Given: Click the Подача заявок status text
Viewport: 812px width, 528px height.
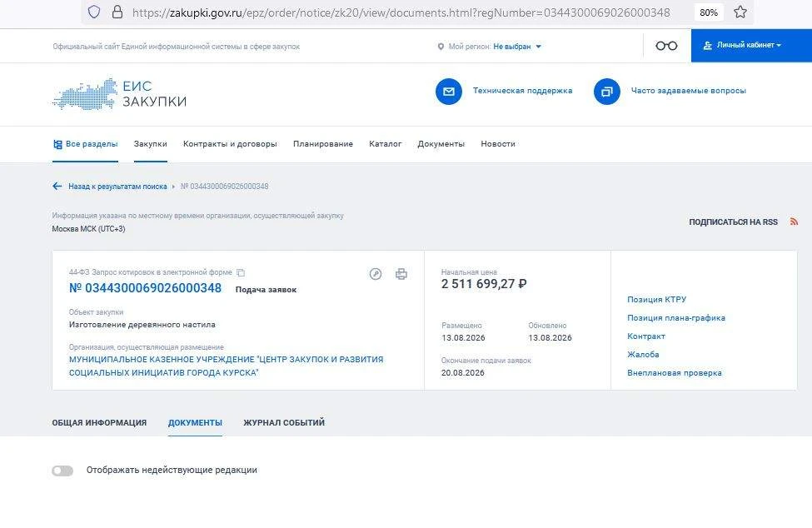Looking at the screenshot, I should (267, 290).
